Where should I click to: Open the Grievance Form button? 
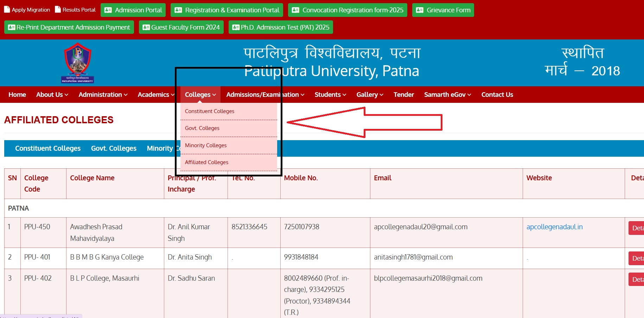[443, 10]
